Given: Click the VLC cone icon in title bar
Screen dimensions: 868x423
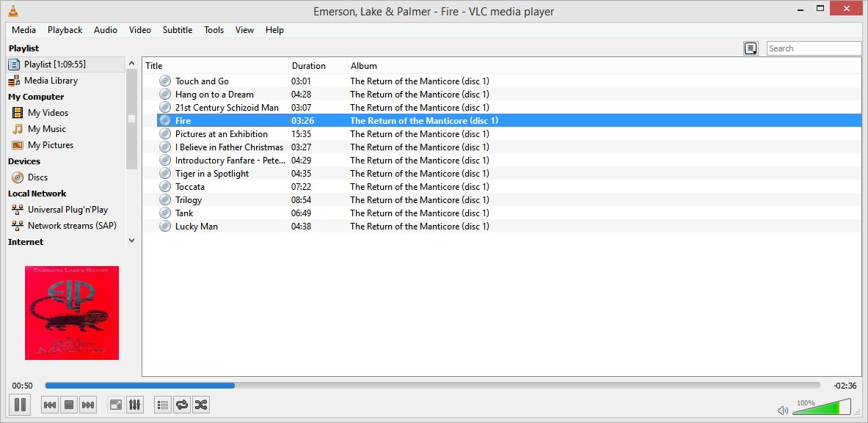Looking at the screenshot, I should pos(13,10).
